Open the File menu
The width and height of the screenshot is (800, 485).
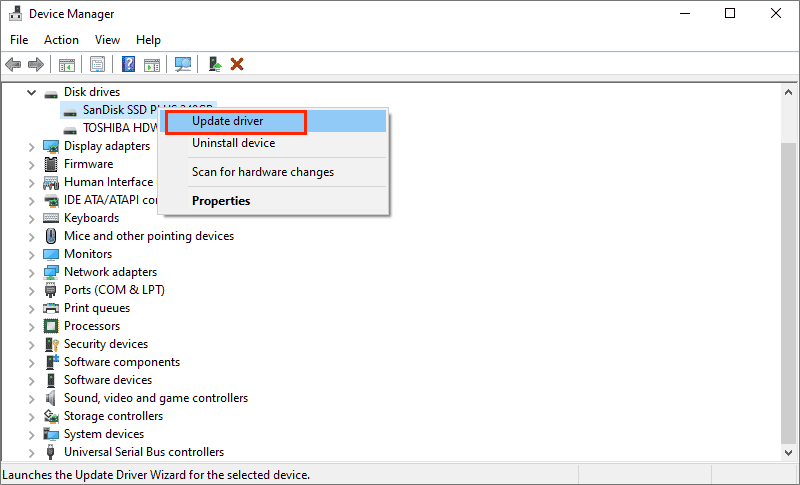point(19,40)
